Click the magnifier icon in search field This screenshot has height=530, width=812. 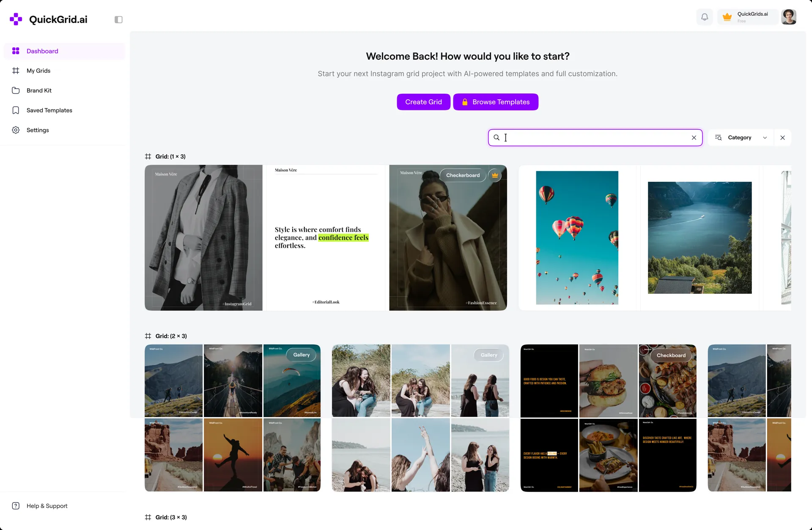coord(497,138)
